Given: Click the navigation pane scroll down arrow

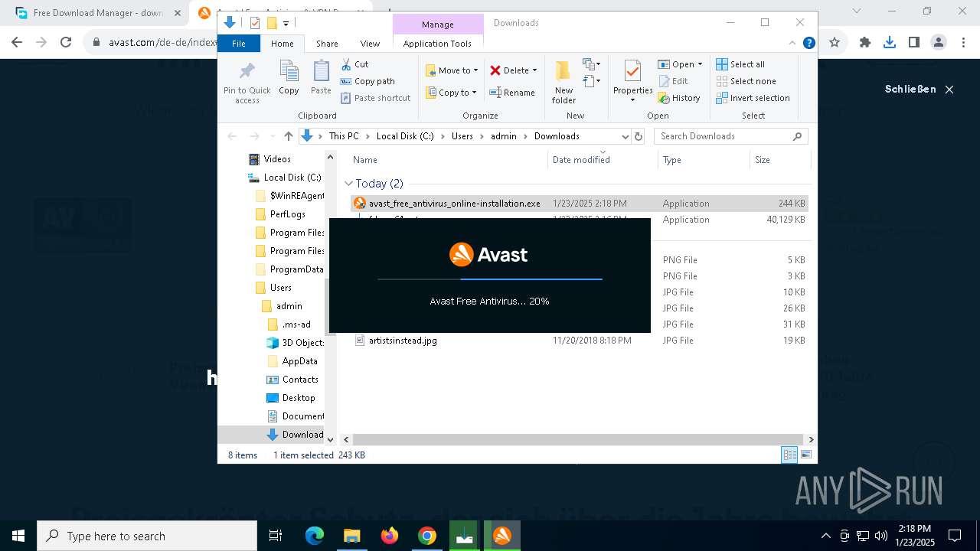Looking at the screenshot, I should click(331, 439).
